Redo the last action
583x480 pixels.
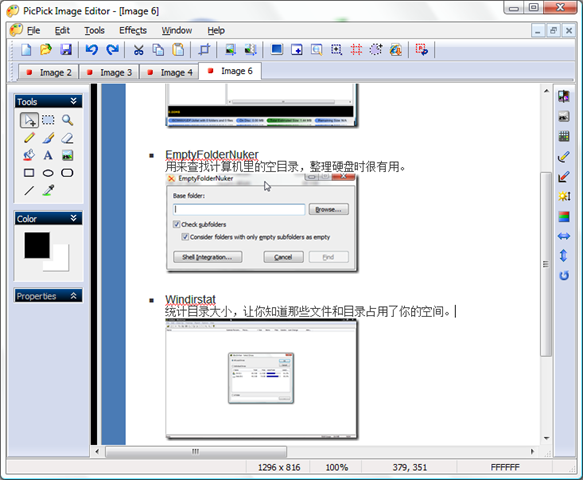(112, 49)
